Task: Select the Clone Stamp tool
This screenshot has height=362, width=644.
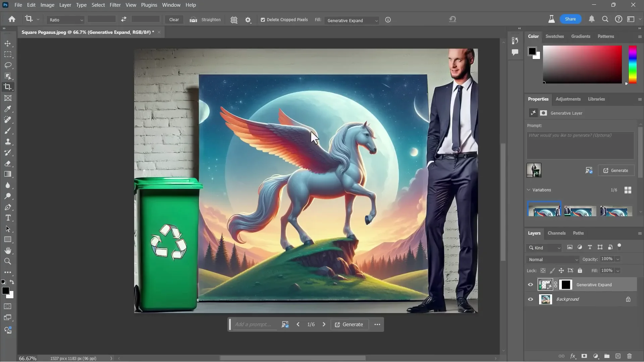Action: coord(8,141)
